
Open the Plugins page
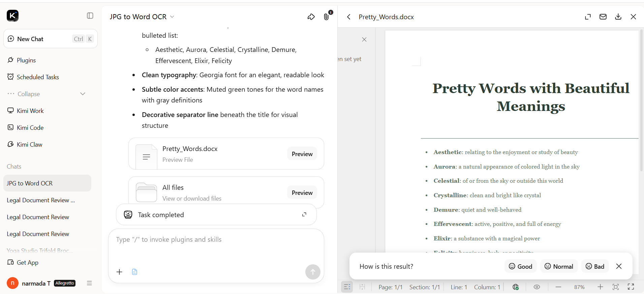point(26,60)
